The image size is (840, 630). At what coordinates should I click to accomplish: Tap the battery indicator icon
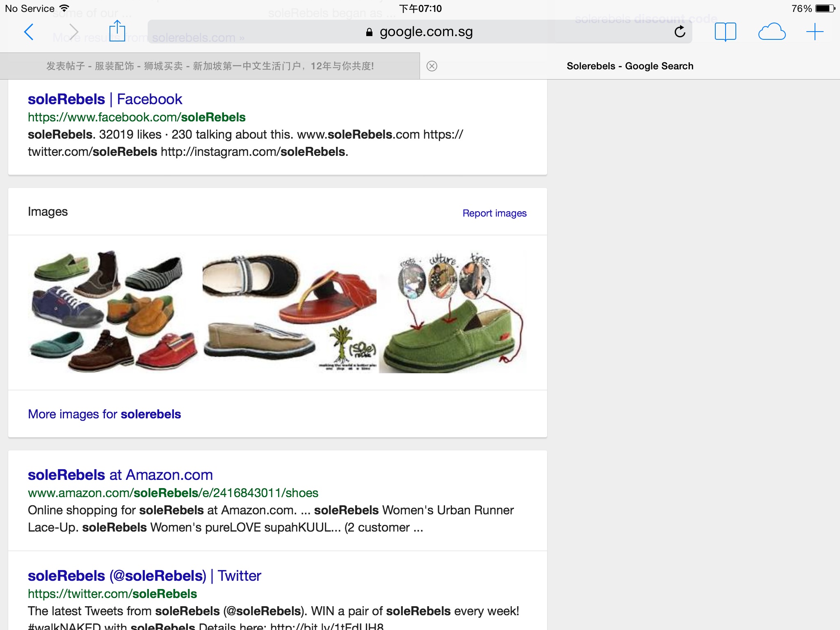tap(825, 8)
